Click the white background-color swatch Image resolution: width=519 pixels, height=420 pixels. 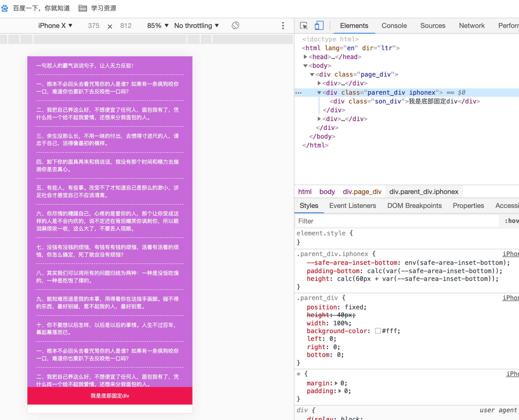378,331
